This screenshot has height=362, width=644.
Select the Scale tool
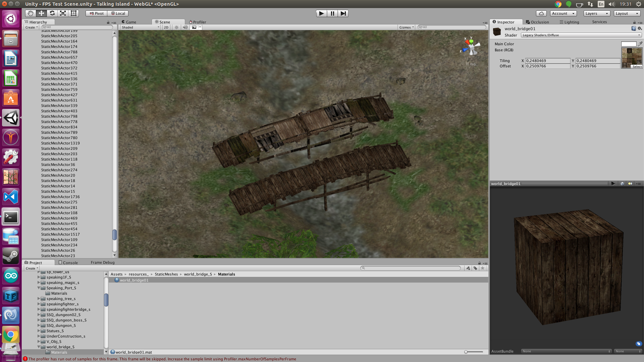click(63, 13)
